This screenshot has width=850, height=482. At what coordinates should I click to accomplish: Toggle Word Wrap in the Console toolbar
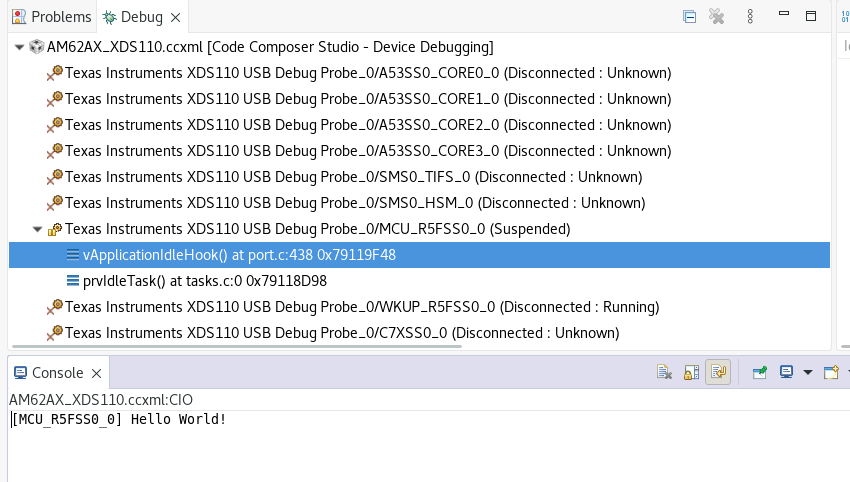pos(717,372)
